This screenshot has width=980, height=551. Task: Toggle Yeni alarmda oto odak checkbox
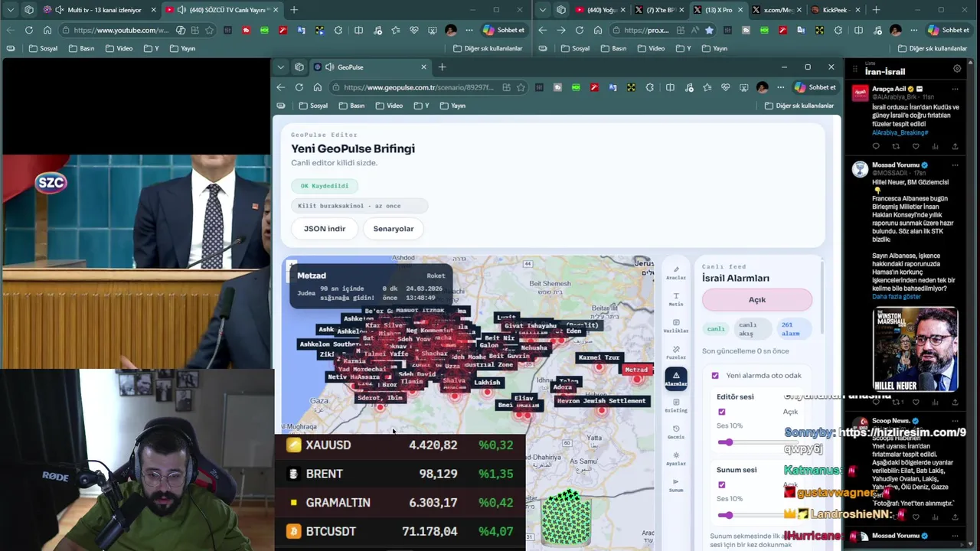click(x=715, y=376)
